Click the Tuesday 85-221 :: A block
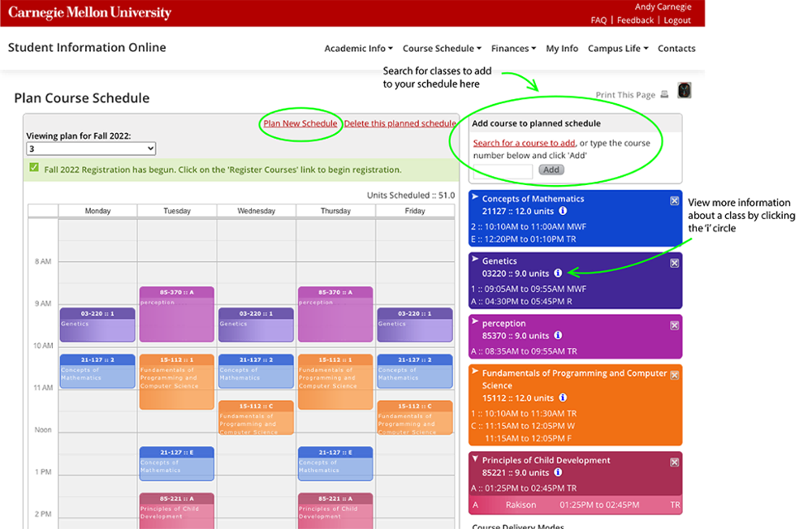The image size is (812, 529). coord(176,511)
